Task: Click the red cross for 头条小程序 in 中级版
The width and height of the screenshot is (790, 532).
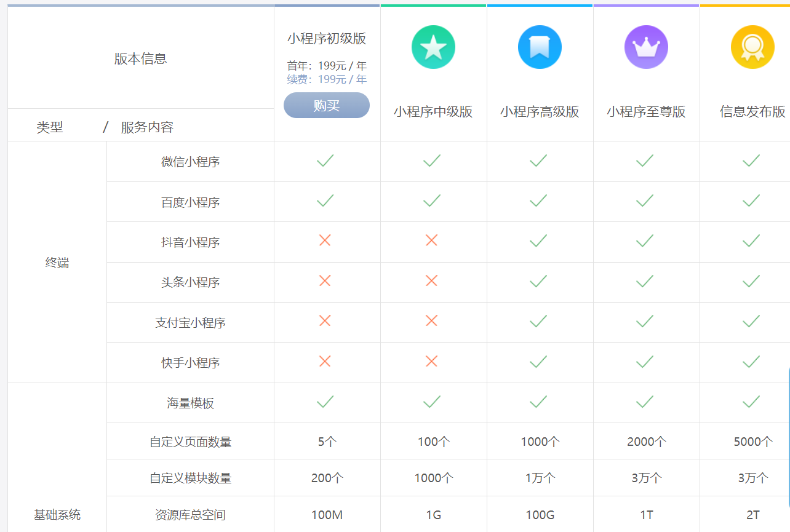Action: click(x=431, y=281)
